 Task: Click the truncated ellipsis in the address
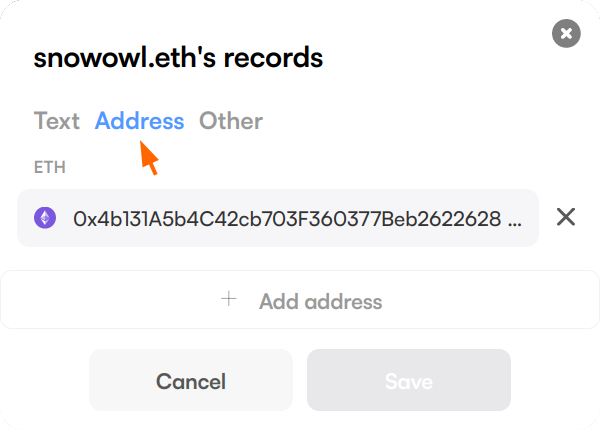click(515, 219)
